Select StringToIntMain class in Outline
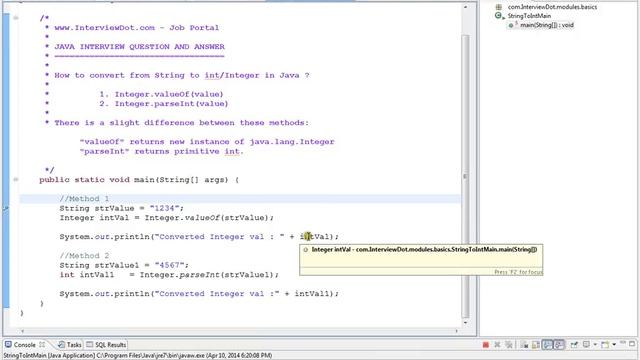Image resolution: width=640 pixels, height=360 pixels. 529,16
